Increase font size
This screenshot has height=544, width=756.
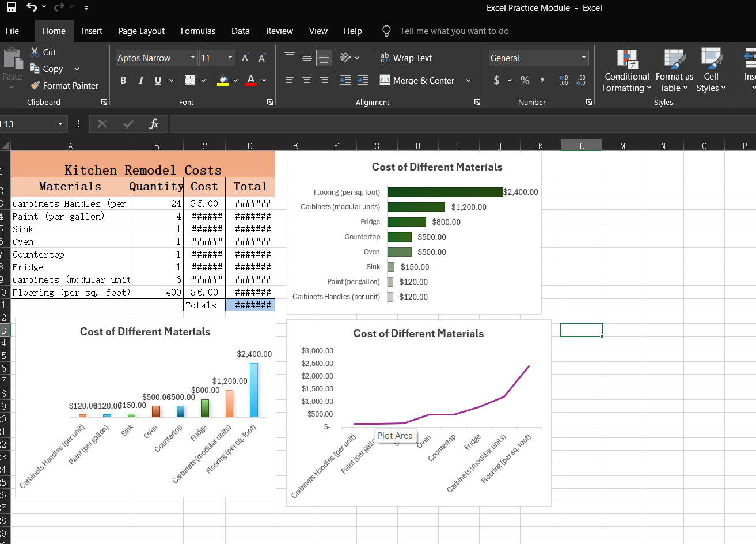click(x=245, y=58)
